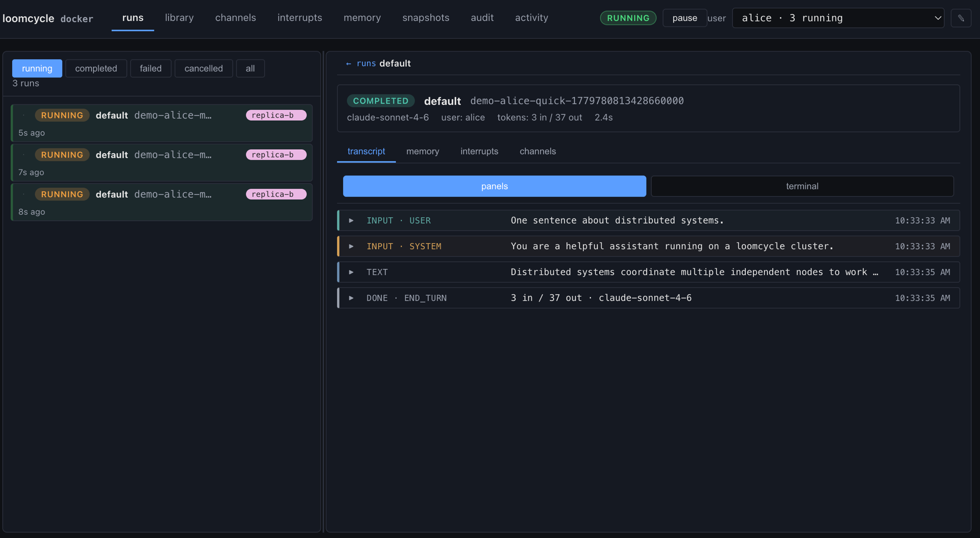The image size is (980, 538).
Task: Go back via the ← runs link
Action: pyautogui.click(x=361, y=64)
